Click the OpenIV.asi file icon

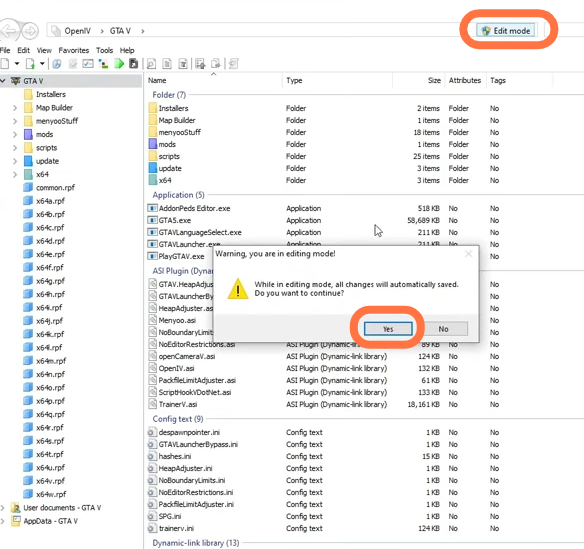152,368
